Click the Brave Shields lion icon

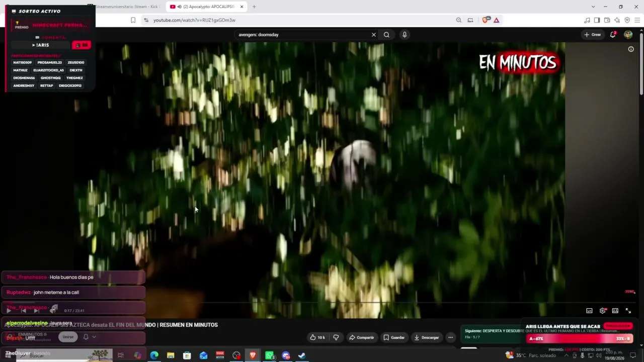coord(486,20)
